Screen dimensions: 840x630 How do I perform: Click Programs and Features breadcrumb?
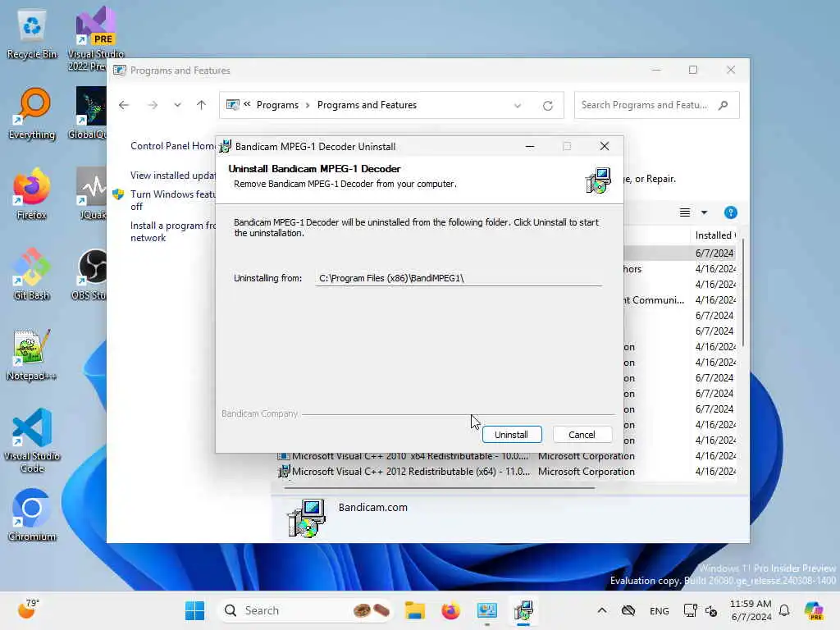pos(367,105)
